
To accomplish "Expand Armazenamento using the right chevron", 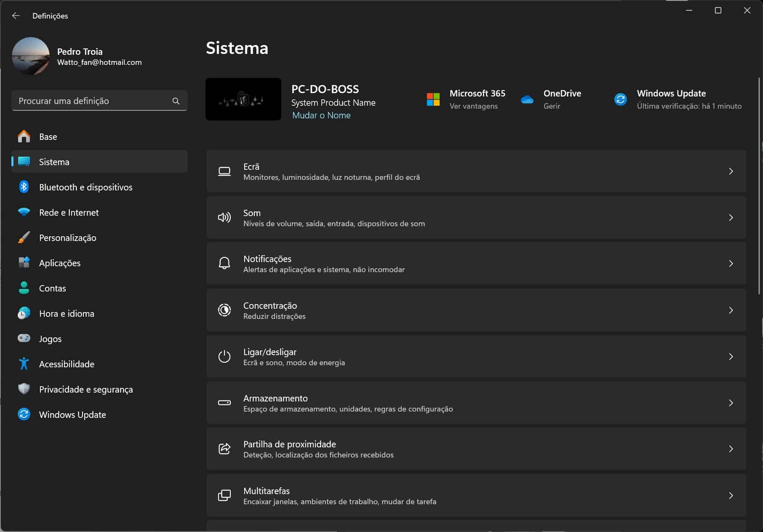I will (x=731, y=403).
